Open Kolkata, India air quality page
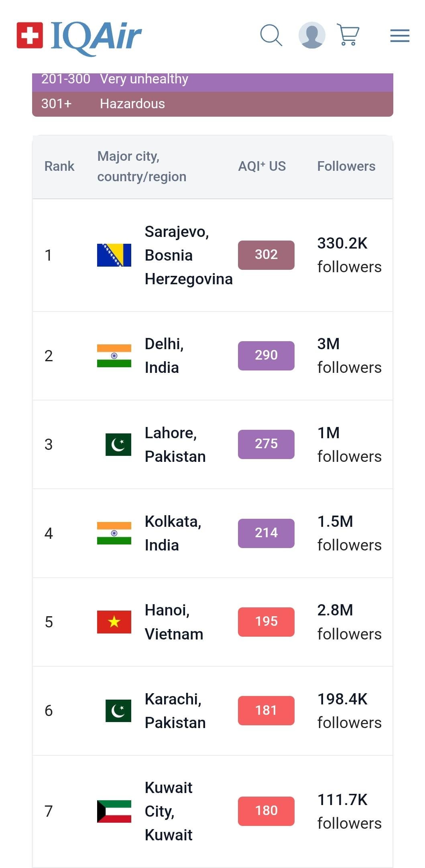 click(173, 533)
